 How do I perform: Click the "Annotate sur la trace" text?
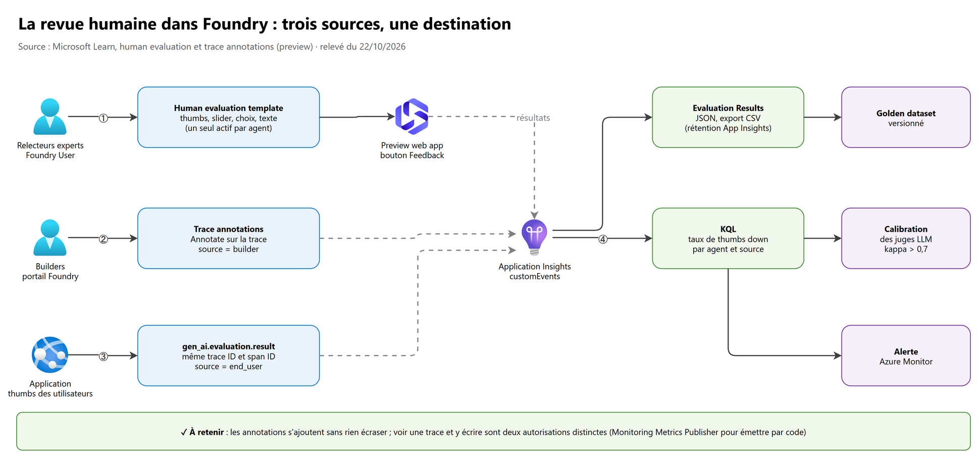tap(229, 239)
